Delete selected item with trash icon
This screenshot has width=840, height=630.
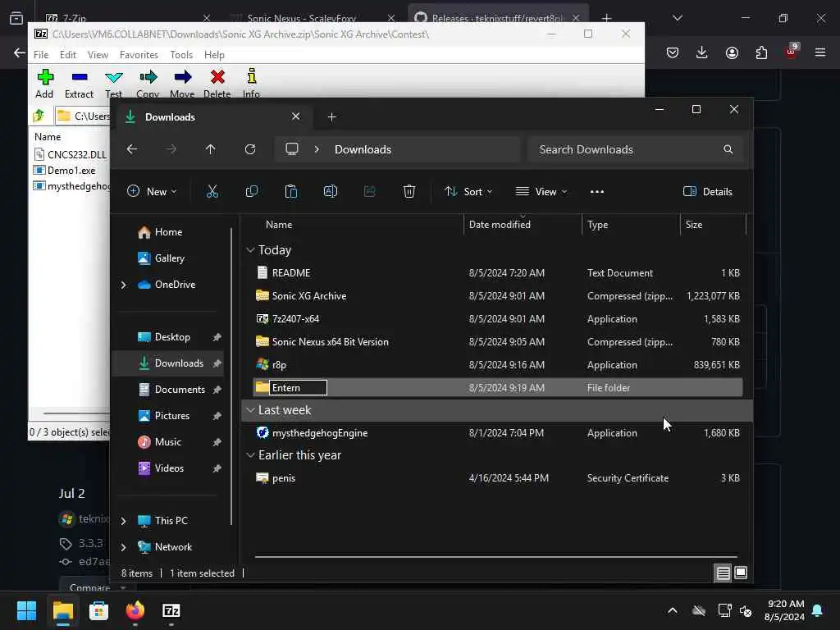click(409, 192)
